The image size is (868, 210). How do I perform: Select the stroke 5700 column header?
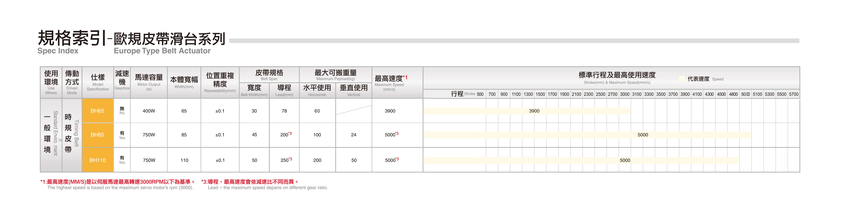click(x=793, y=94)
